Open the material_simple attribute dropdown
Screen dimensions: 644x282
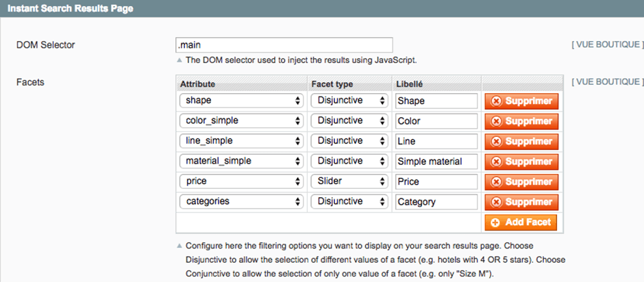tap(241, 162)
